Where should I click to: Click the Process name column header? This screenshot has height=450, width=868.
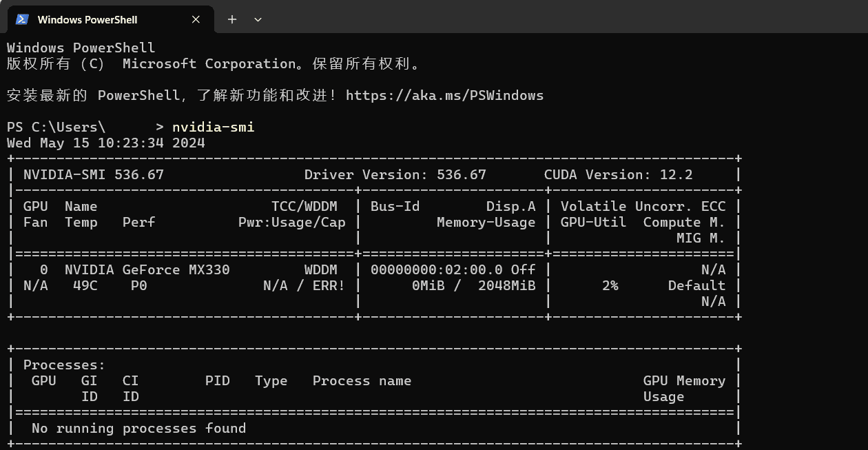362,380
